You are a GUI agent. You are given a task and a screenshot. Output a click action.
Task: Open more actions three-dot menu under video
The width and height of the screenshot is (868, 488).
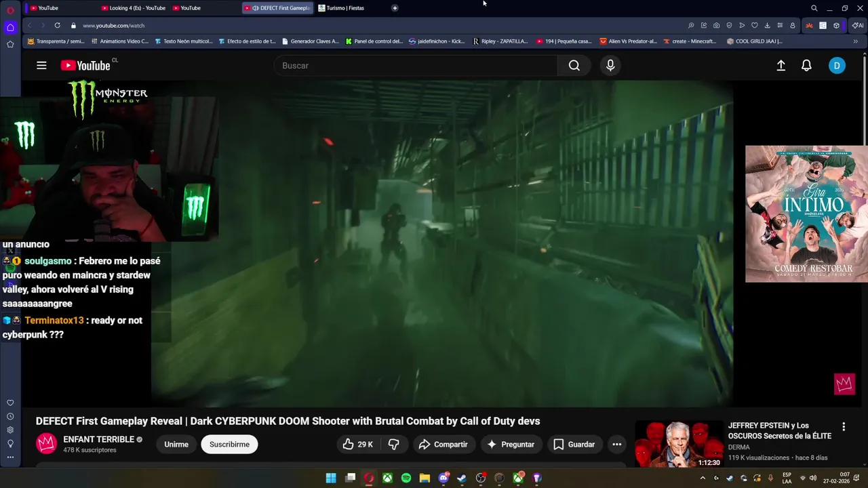coord(616,445)
